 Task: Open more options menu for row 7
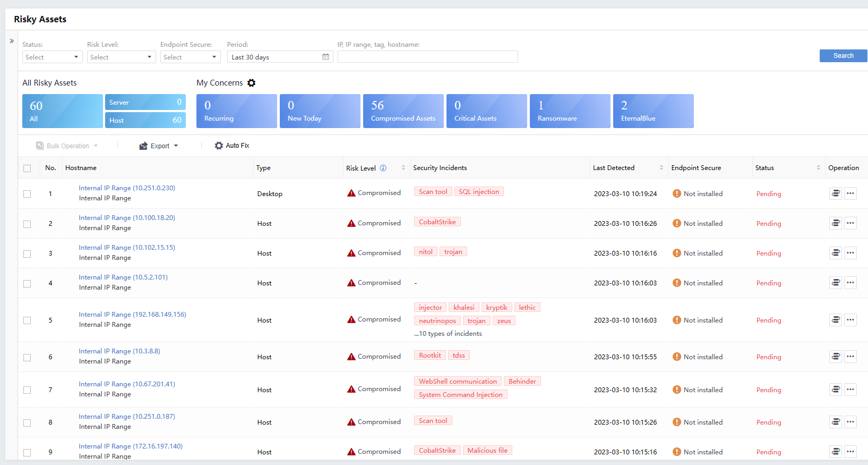click(850, 390)
